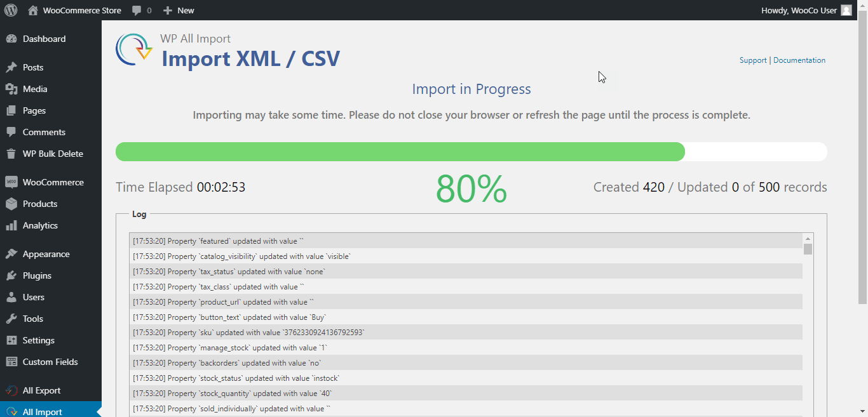Image resolution: width=868 pixels, height=417 pixels.
Task: Click log line for `featured` property
Action: (466, 241)
